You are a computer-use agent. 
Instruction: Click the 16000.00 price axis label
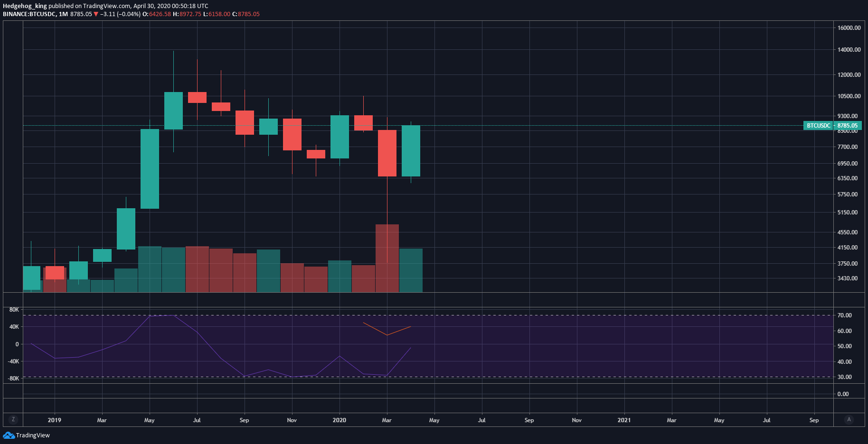click(849, 28)
